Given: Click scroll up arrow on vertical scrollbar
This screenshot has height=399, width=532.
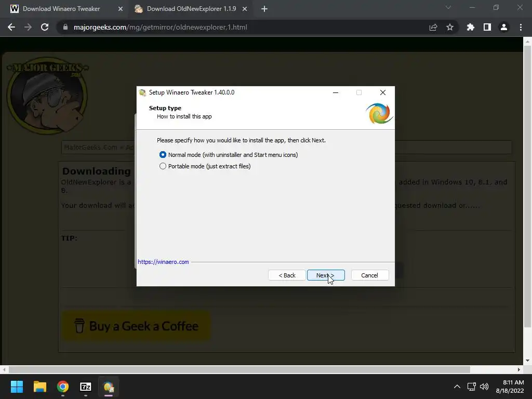Looking at the screenshot, I should pos(527,42).
